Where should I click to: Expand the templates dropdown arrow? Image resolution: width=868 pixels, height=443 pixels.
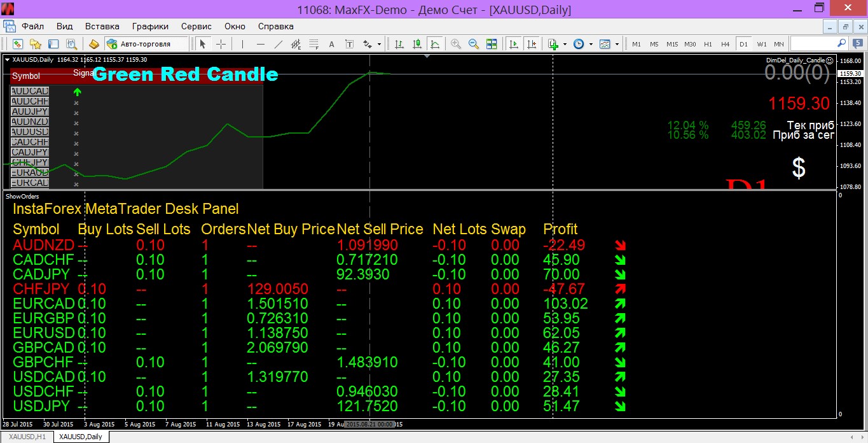tap(617, 44)
